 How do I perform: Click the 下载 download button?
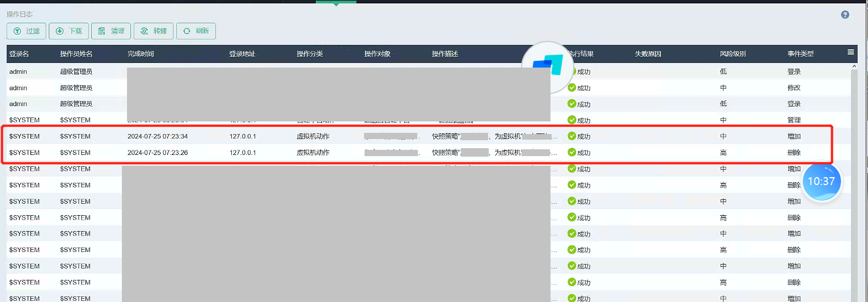69,31
